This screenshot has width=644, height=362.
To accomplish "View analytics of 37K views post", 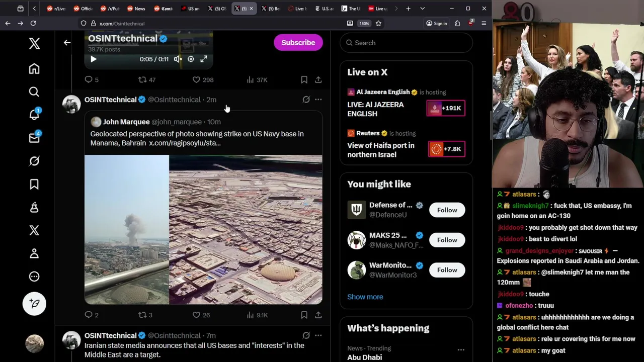I will (257, 79).
